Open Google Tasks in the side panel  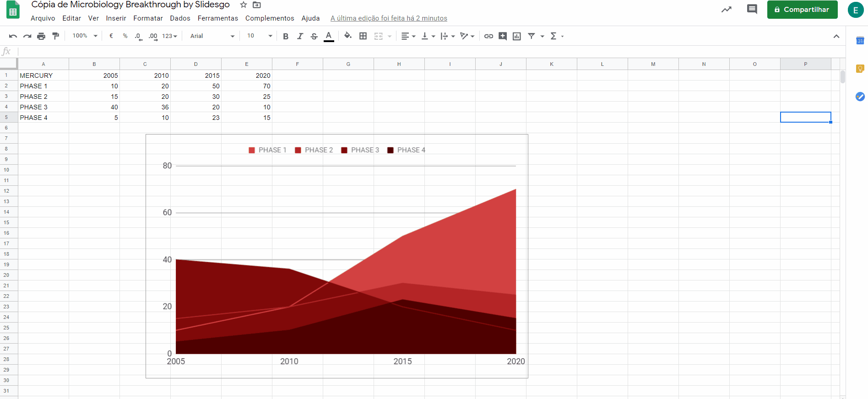pyautogui.click(x=860, y=97)
